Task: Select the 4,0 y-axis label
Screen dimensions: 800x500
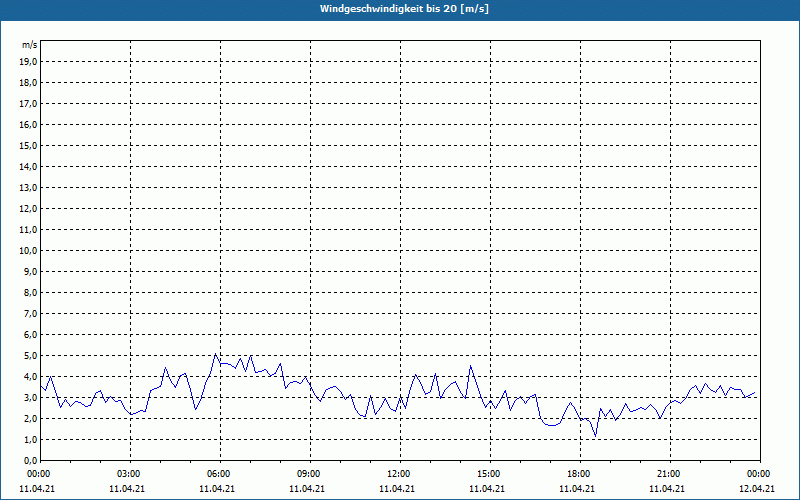Action: click(x=30, y=376)
